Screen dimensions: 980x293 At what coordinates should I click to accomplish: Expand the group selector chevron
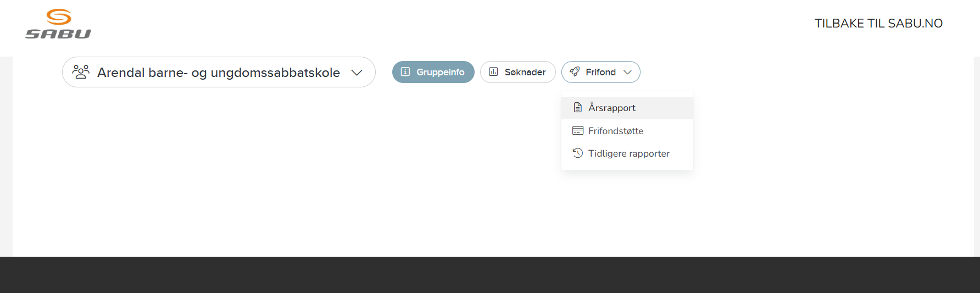357,73
